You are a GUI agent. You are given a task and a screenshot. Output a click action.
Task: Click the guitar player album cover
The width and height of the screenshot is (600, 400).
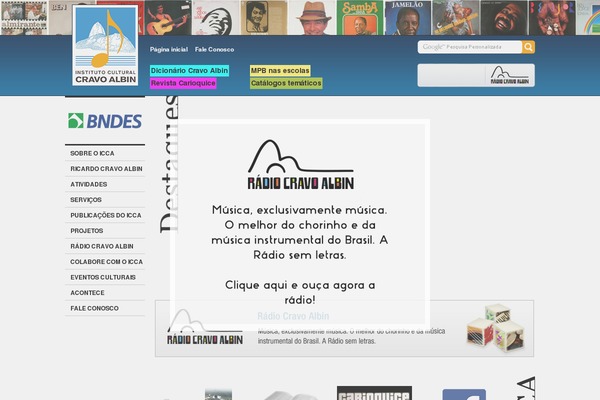[x=168, y=18]
